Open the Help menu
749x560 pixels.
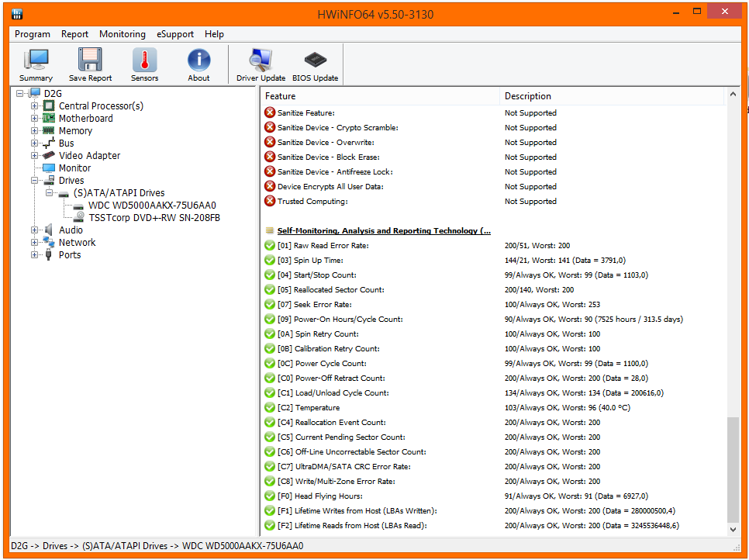[x=215, y=34]
